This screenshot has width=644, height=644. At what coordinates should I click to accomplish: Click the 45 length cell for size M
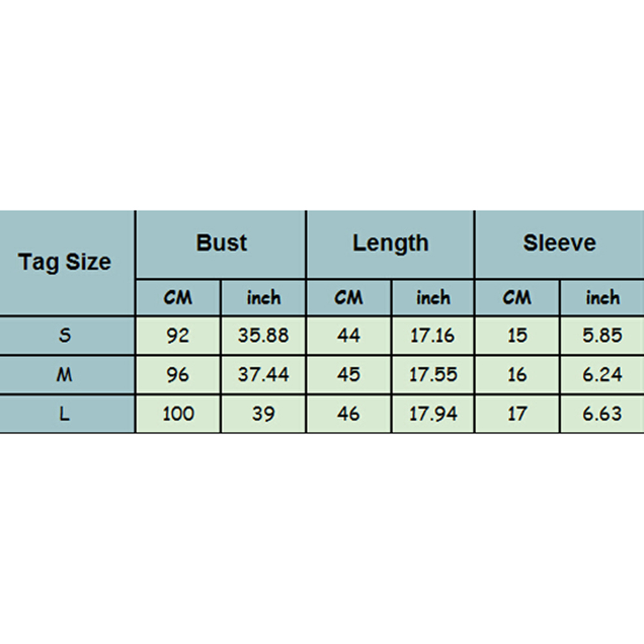(x=348, y=375)
